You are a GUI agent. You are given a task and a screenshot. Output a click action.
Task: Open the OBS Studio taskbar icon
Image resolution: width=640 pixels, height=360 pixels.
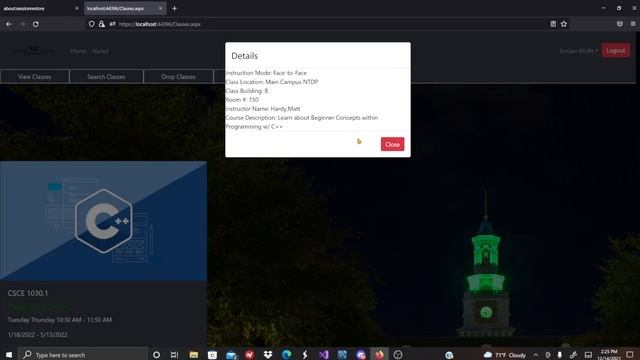coord(398,355)
